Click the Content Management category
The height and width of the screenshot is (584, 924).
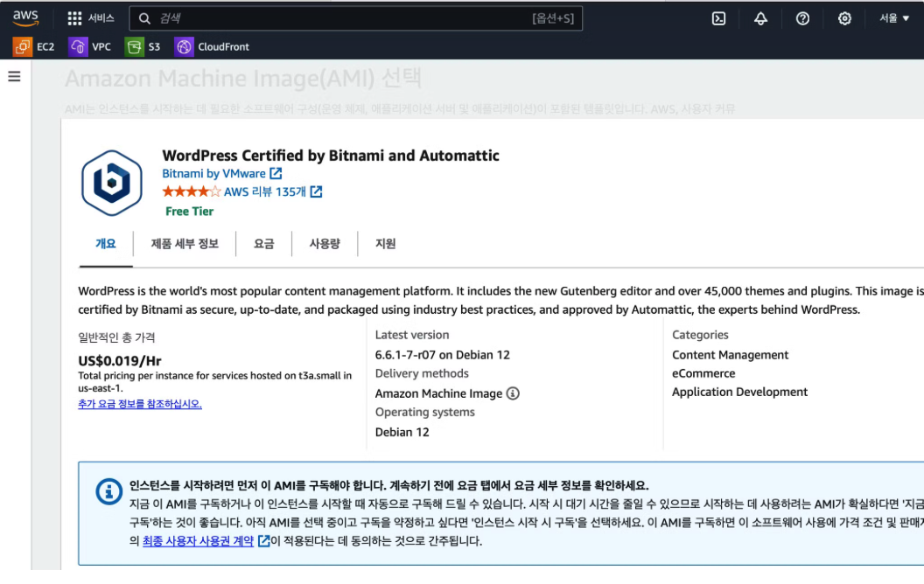click(x=730, y=355)
